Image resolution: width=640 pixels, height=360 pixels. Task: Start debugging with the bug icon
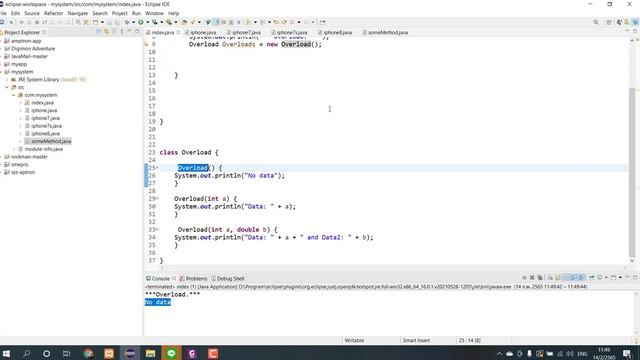coord(127,22)
